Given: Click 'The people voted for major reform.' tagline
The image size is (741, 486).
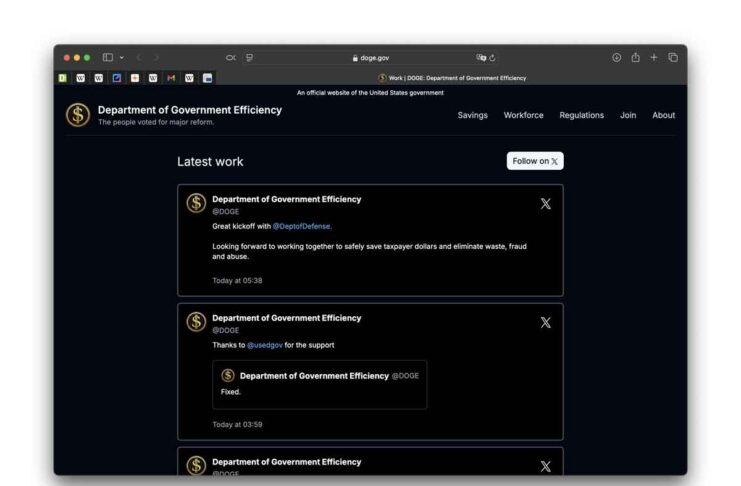Looking at the screenshot, I should point(156,122).
